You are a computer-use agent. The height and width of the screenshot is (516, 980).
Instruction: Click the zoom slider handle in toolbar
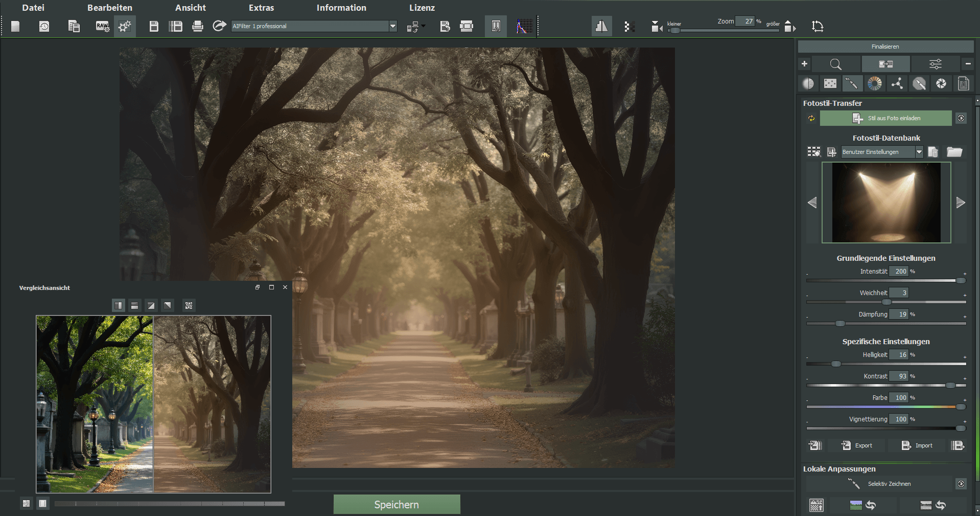(675, 30)
